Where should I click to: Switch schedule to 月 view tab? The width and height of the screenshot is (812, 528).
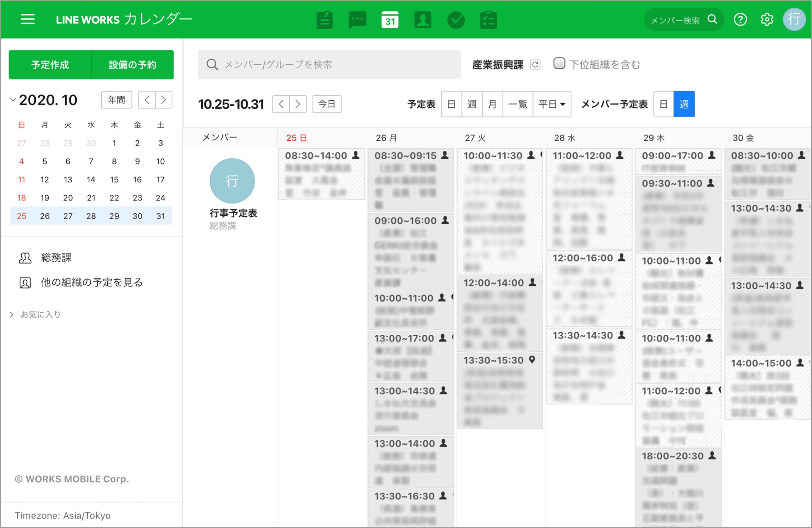coord(492,104)
